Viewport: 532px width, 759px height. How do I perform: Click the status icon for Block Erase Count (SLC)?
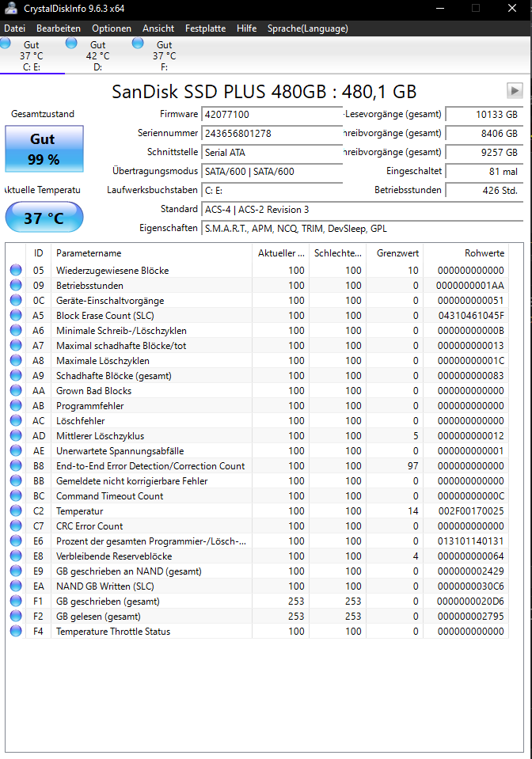16,315
